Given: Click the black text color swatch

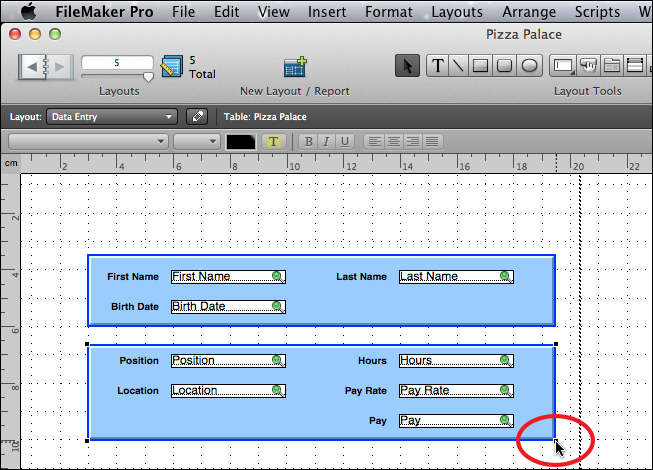Looking at the screenshot, I should 240,142.
